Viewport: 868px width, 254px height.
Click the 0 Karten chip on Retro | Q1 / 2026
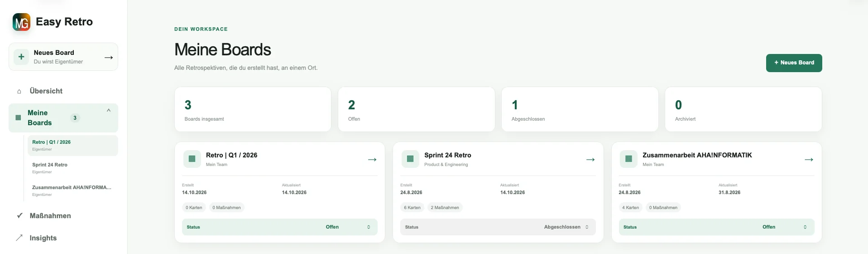[194, 208]
